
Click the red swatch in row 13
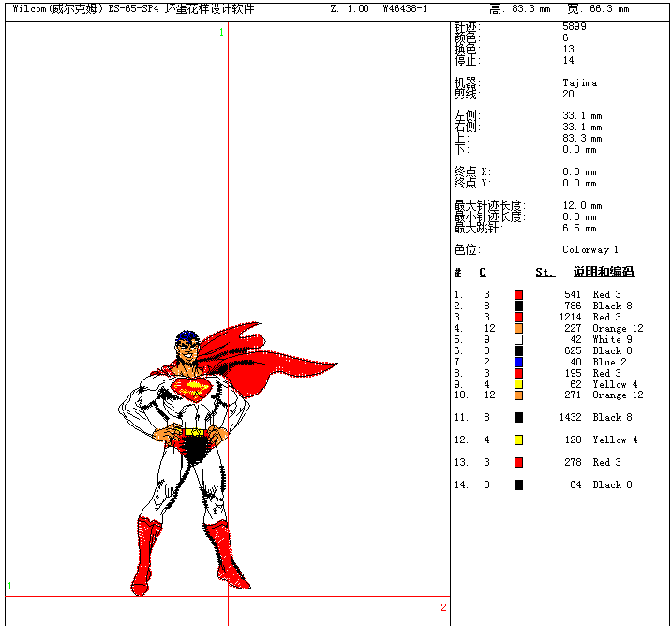click(x=518, y=462)
